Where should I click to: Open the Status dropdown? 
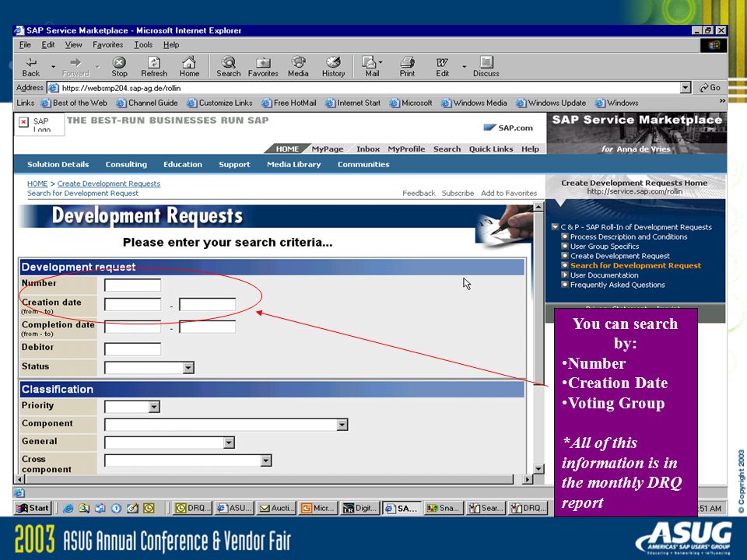(x=188, y=368)
